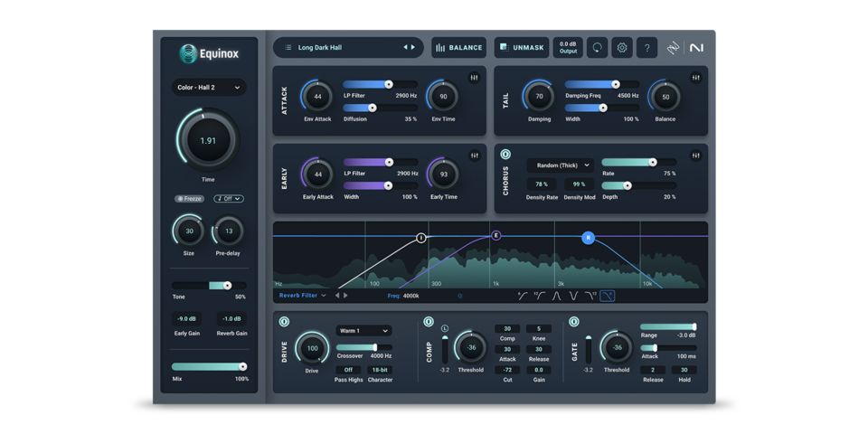Click the Native Instruments logo icon
The height and width of the screenshot is (434, 868).
coord(696,48)
